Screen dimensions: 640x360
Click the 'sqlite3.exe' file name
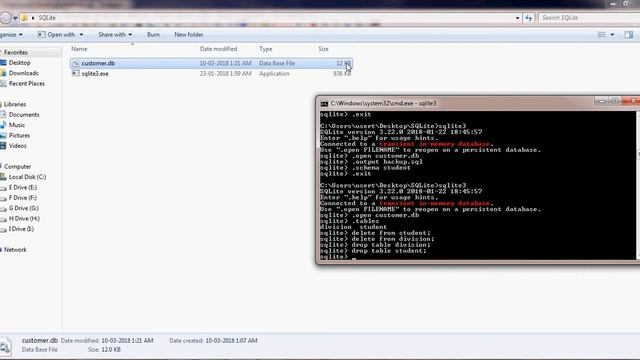point(95,74)
